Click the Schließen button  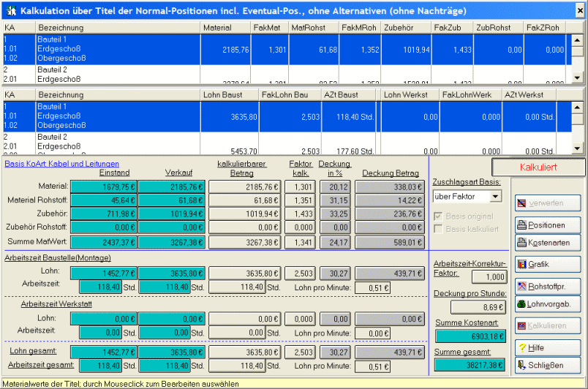pos(548,365)
